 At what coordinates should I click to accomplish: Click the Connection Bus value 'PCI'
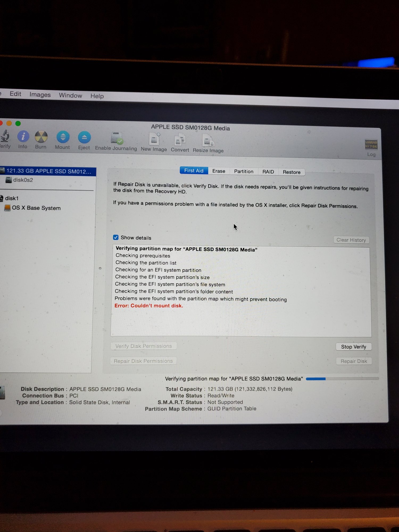[74, 396]
